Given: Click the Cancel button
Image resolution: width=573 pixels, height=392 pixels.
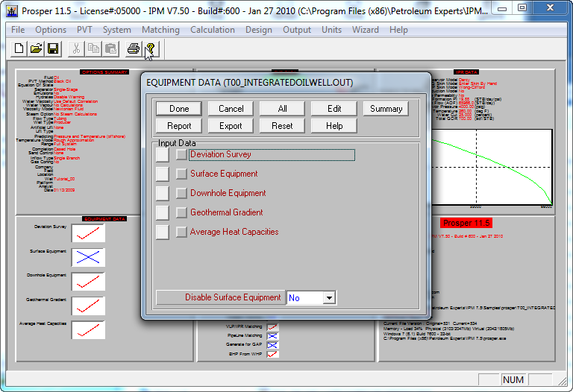Looking at the screenshot, I should coord(231,109).
